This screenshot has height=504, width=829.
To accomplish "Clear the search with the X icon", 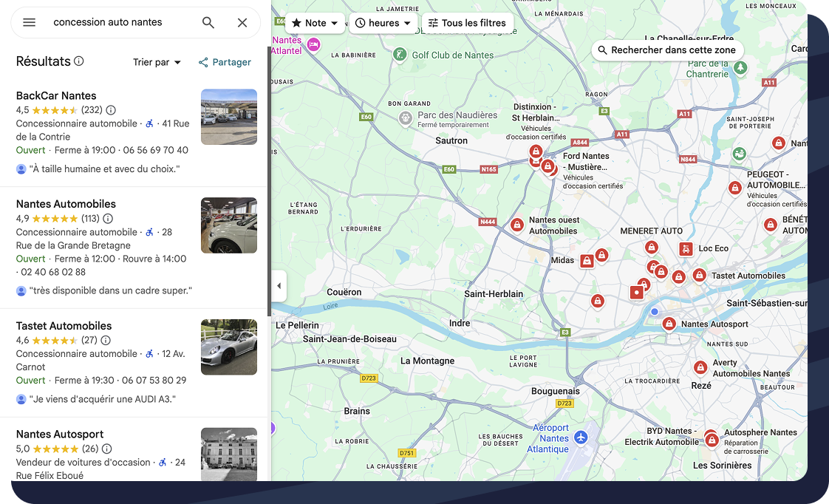I will (242, 22).
